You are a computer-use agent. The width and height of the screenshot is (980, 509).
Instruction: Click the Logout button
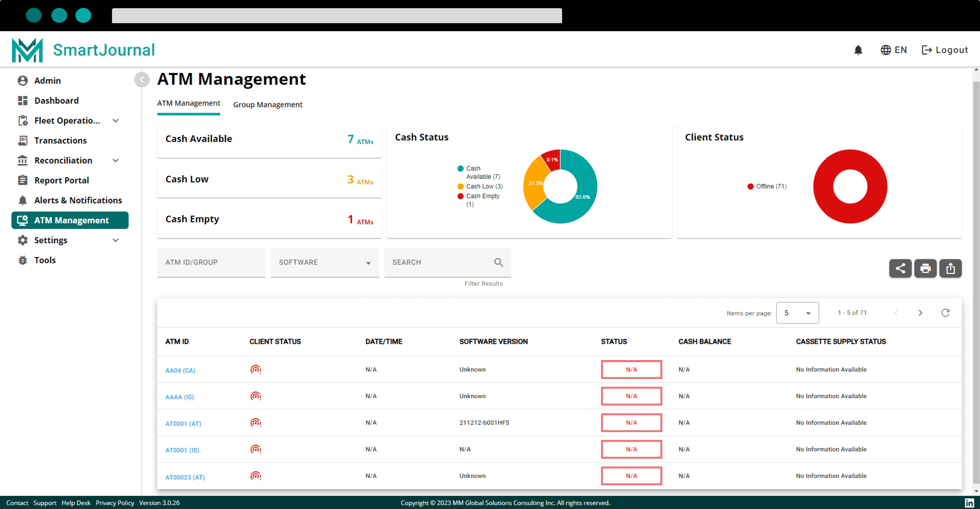(x=945, y=50)
